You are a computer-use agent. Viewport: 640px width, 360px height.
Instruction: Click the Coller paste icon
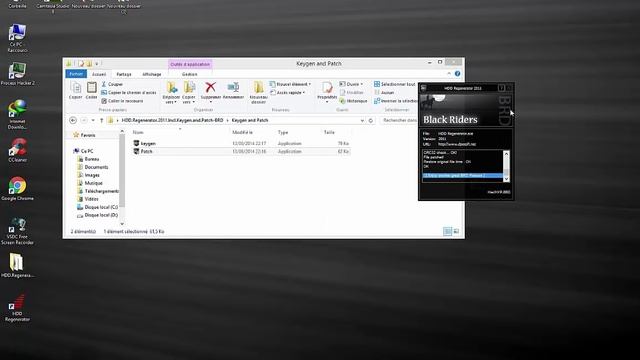pos(91,90)
